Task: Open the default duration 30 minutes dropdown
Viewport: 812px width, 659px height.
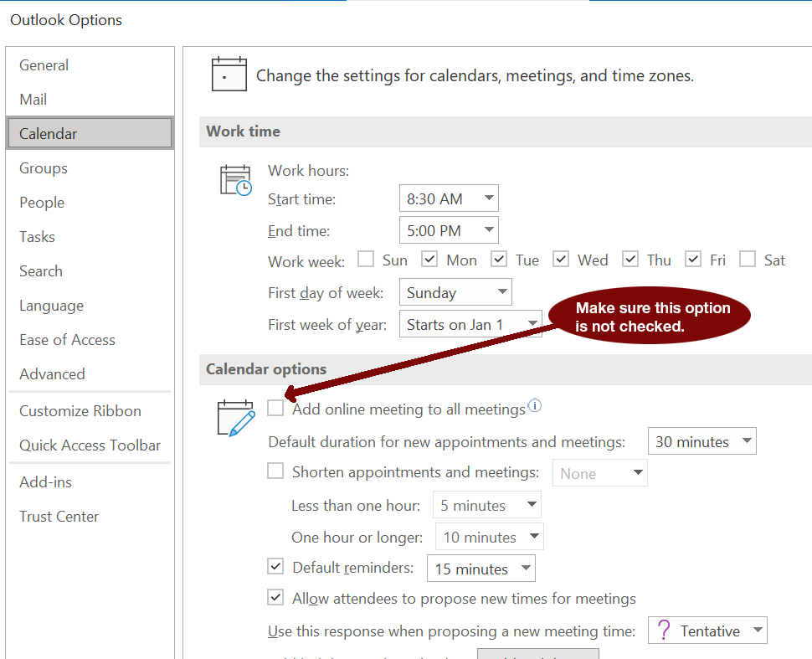Action: [702, 441]
